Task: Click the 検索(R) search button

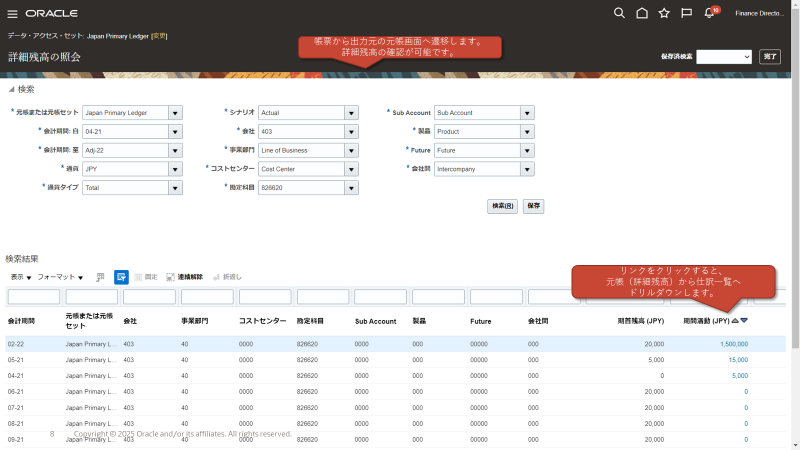Action: [502, 206]
